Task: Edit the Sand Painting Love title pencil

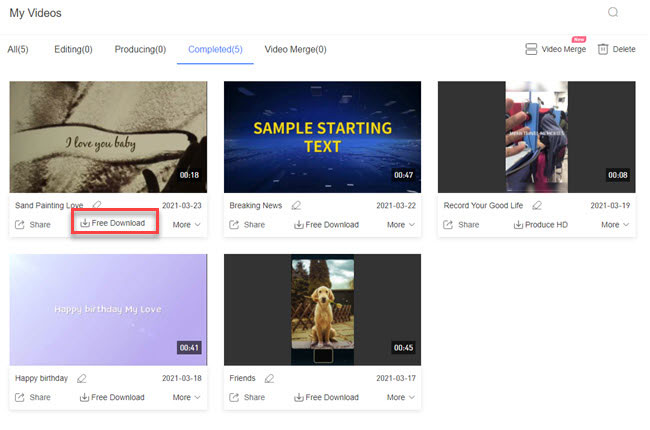Action: [x=97, y=205]
